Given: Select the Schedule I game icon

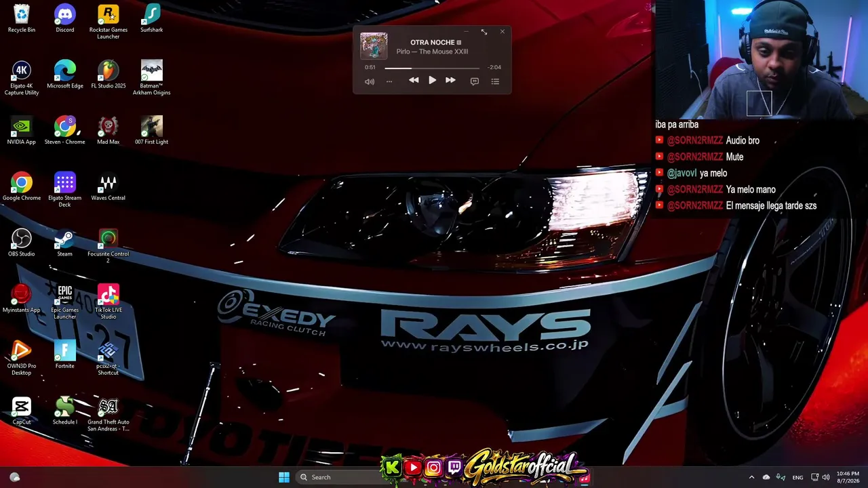Looking at the screenshot, I should [x=65, y=411].
